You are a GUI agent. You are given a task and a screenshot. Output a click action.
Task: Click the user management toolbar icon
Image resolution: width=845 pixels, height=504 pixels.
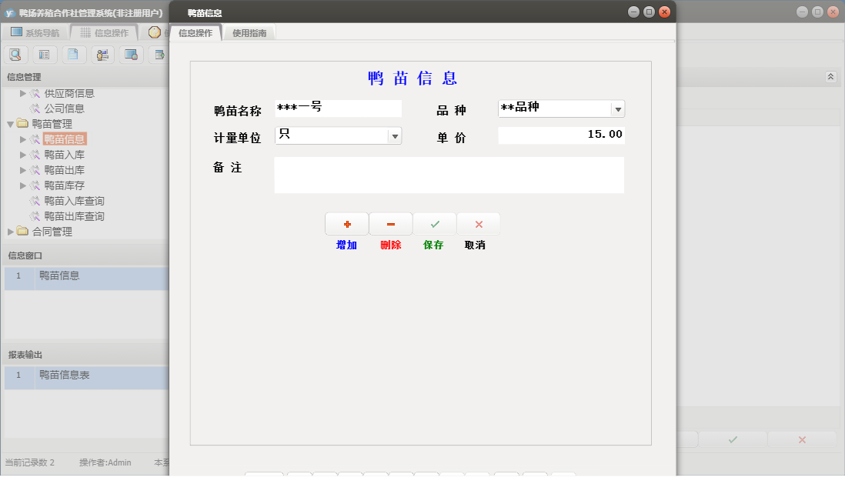click(x=102, y=54)
